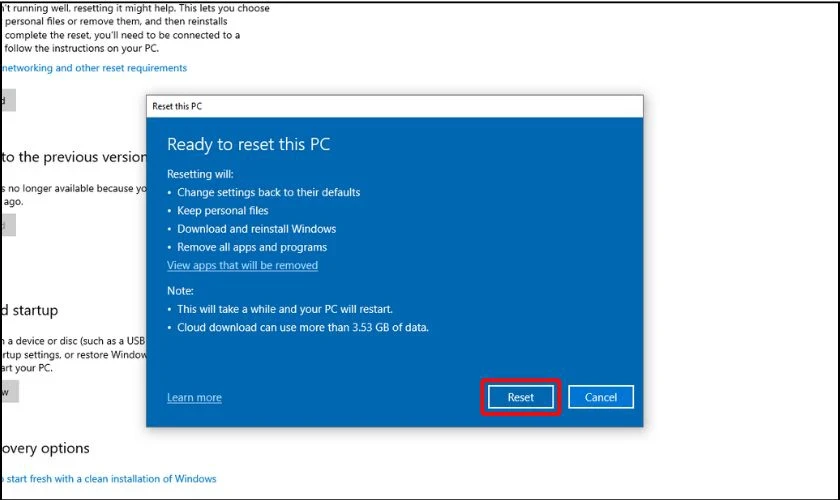Image resolution: width=840 pixels, height=500 pixels.
Task: Open the clean installation of Windows link
Action: pos(109,479)
